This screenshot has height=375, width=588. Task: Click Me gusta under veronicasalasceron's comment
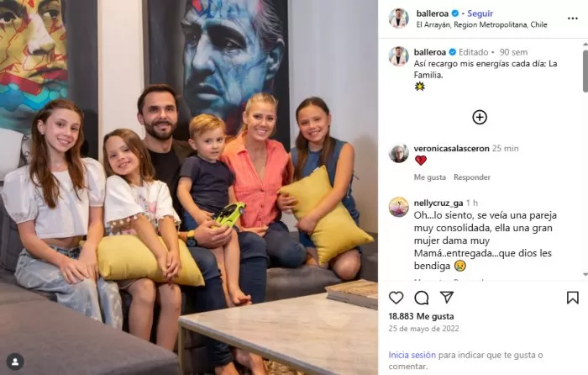pos(430,177)
